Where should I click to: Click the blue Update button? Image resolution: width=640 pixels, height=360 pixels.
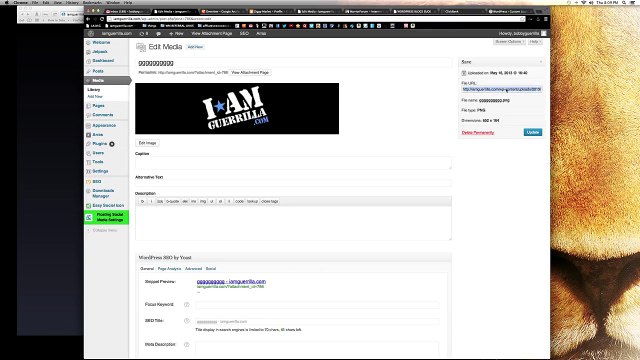[533, 133]
